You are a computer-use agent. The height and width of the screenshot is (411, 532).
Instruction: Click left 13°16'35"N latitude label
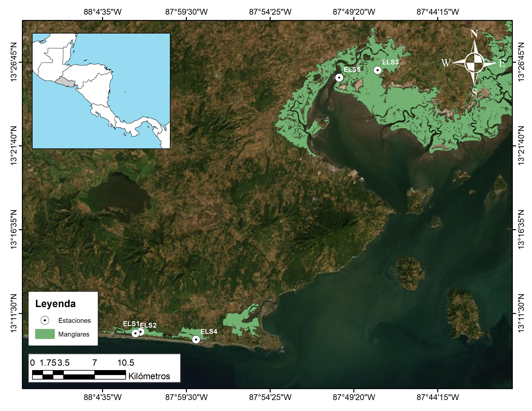[x=14, y=229]
